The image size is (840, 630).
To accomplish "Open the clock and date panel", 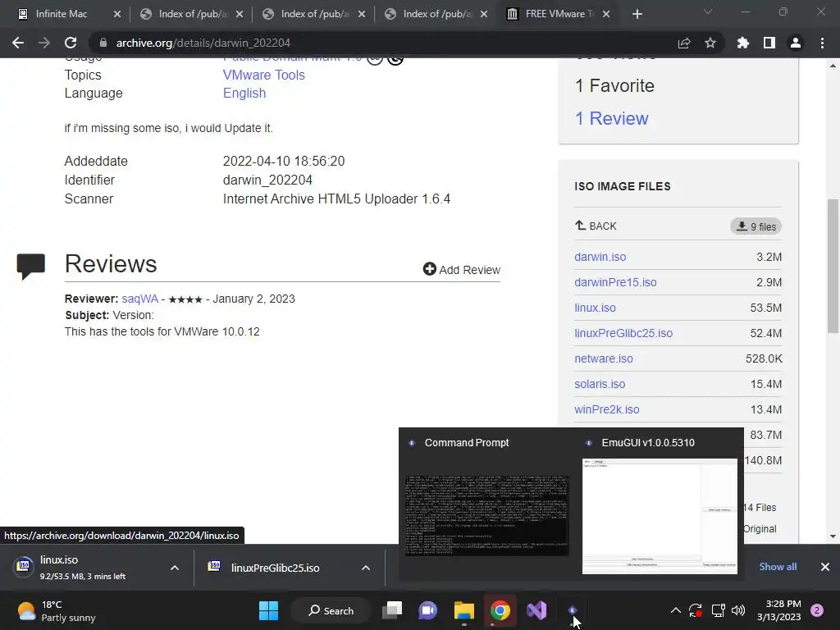I will [x=779, y=610].
